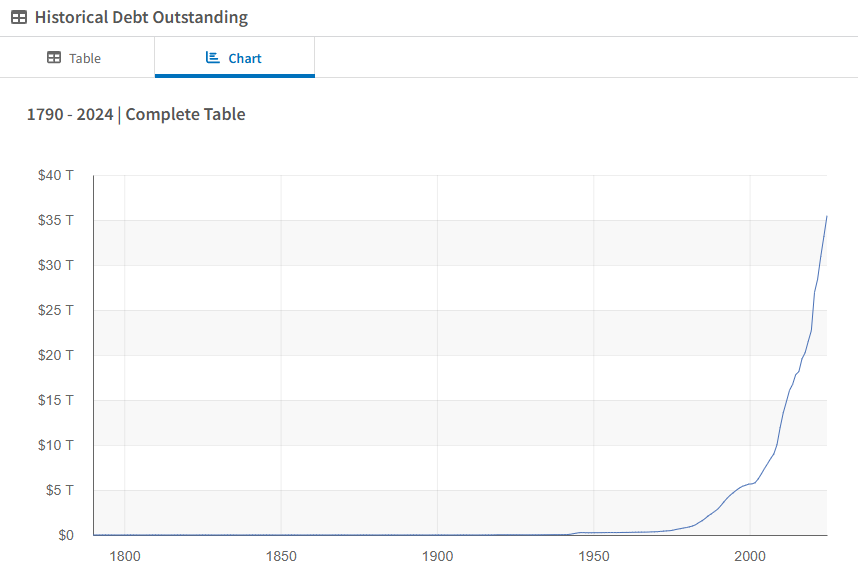
Task: Click the $25 T y-axis label
Action: coord(56,310)
